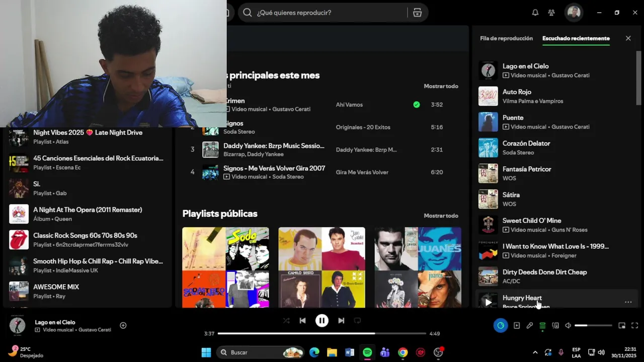Open Smooth Hip Hop & Chill Rap playlist
The image size is (644, 362).
(88, 265)
